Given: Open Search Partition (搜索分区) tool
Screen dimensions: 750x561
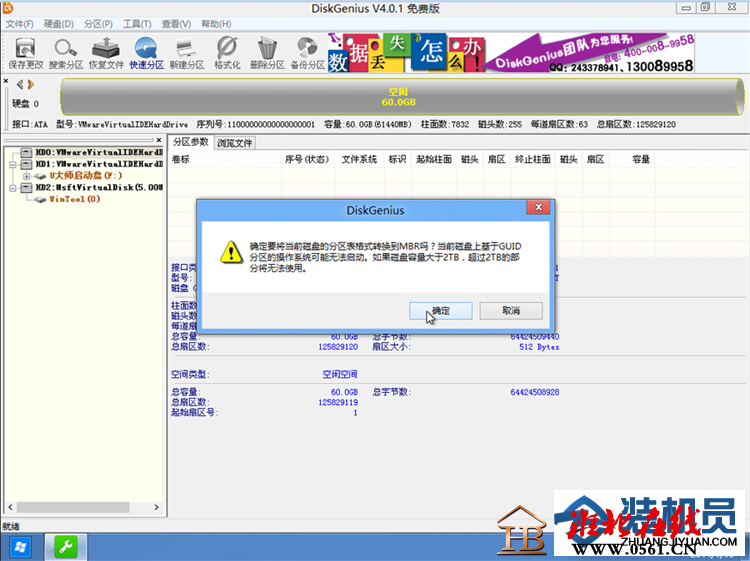Looking at the screenshot, I should coord(66,53).
